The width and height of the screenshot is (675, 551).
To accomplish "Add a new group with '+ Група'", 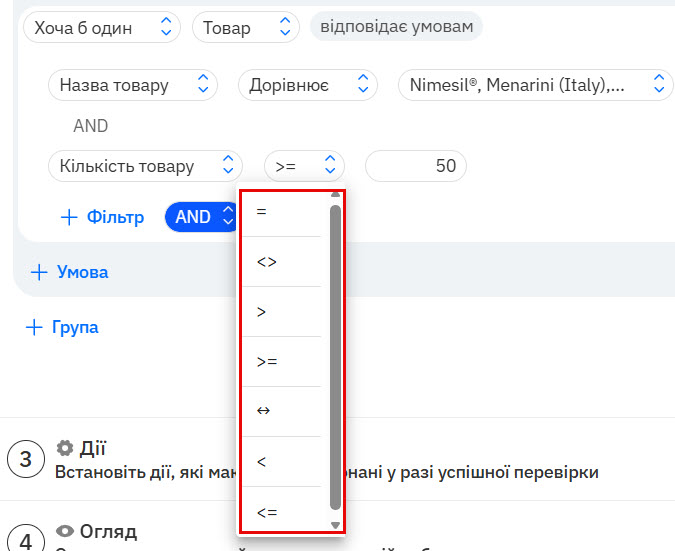I will point(62,327).
